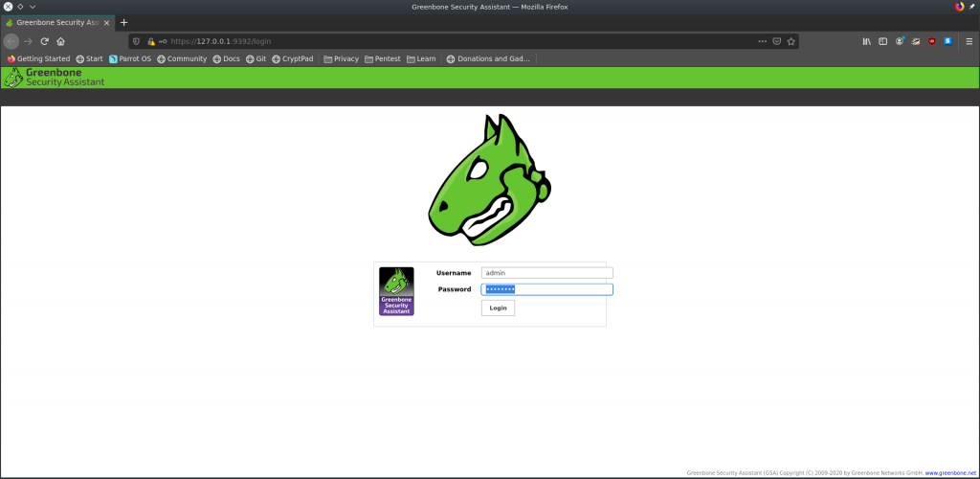
Task: Open the uBlock Origin shield extension
Action: tap(932, 41)
